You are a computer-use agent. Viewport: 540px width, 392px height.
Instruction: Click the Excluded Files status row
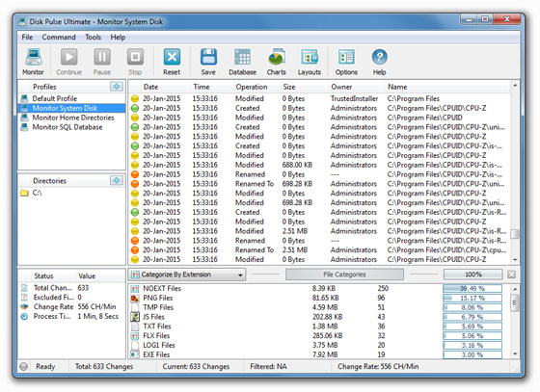71,298
